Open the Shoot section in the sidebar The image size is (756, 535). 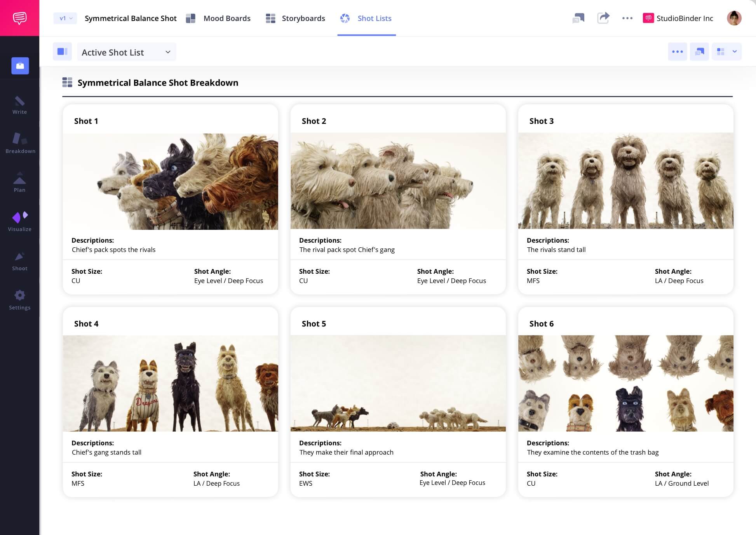(x=20, y=257)
